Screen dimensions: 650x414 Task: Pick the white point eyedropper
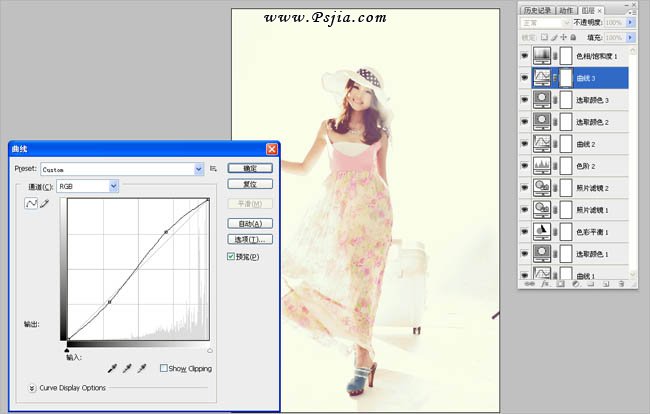coord(141,369)
